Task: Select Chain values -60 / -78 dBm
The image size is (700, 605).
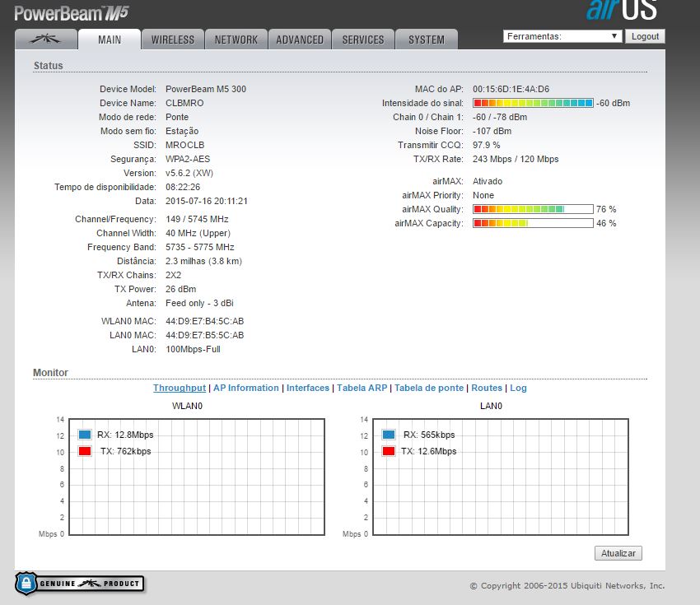Action: 500,117
